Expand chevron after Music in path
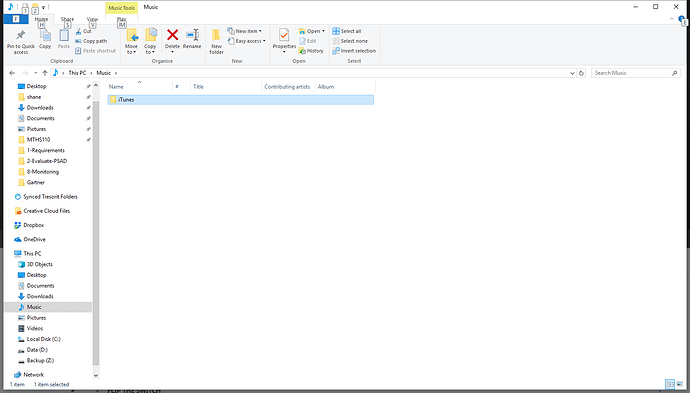Image resolution: width=690 pixels, height=393 pixels. [x=116, y=73]
